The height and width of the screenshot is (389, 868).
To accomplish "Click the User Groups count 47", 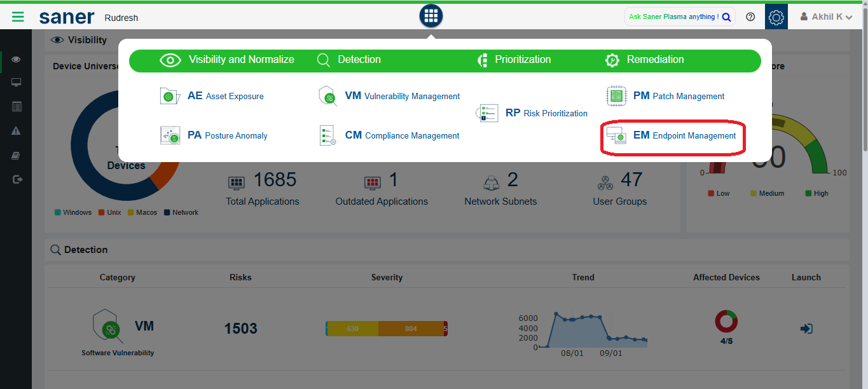I will [631, 180].
